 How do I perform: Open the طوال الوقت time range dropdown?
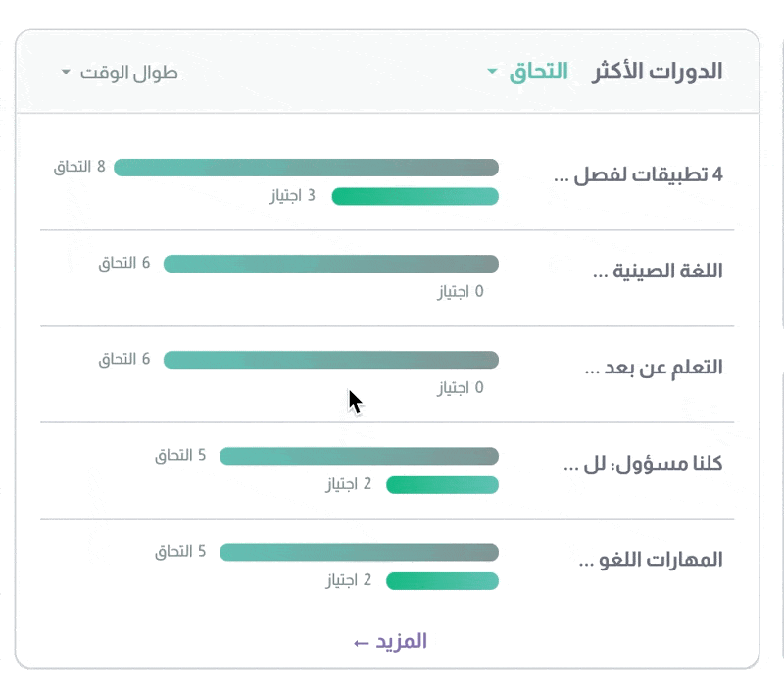point(120,73)
